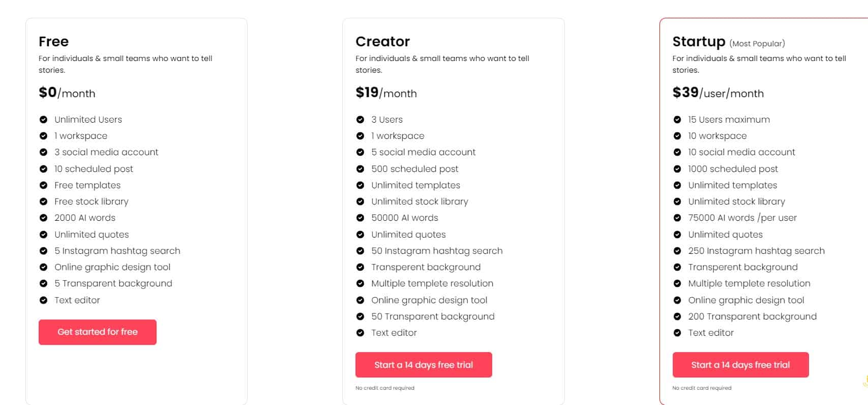The image size is (868, 405).
Task: Click the checkmark next to 250 Instagram hashtag search
Action: [678, 251]
